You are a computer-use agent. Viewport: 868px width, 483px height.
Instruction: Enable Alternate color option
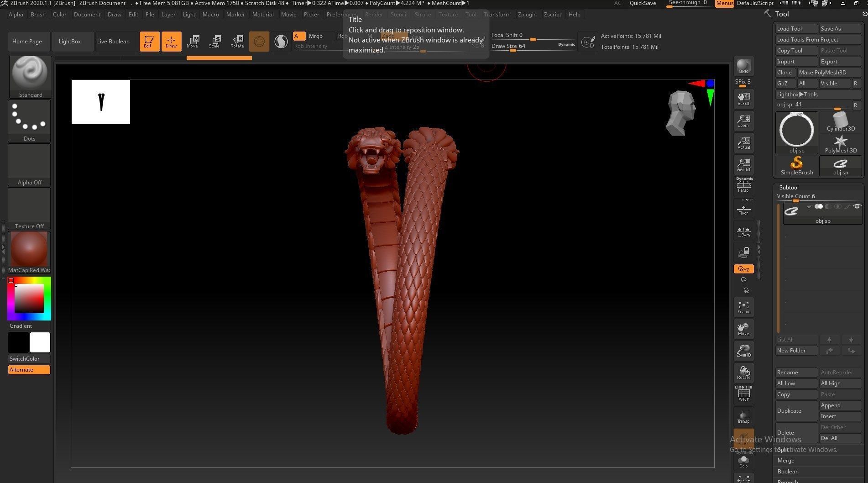click(29, 370)
